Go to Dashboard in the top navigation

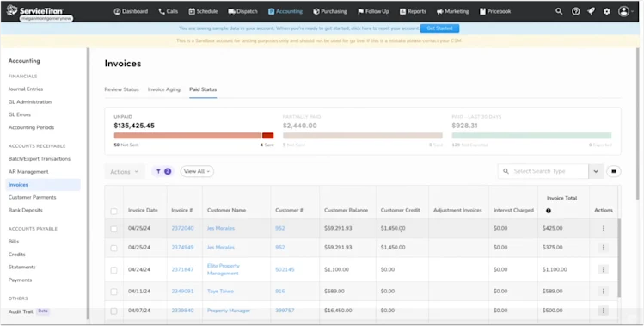[131, 11]
